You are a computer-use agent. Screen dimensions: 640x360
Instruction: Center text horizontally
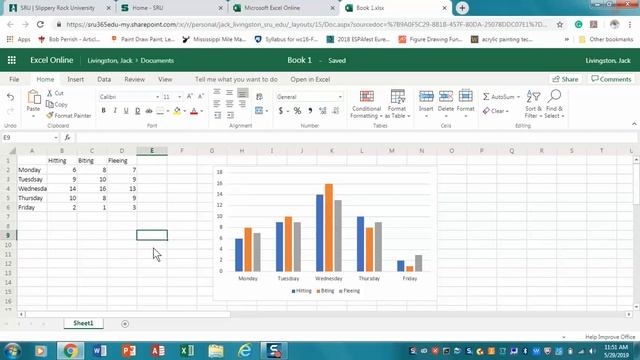pyautogui.click(x=229, y=104)
